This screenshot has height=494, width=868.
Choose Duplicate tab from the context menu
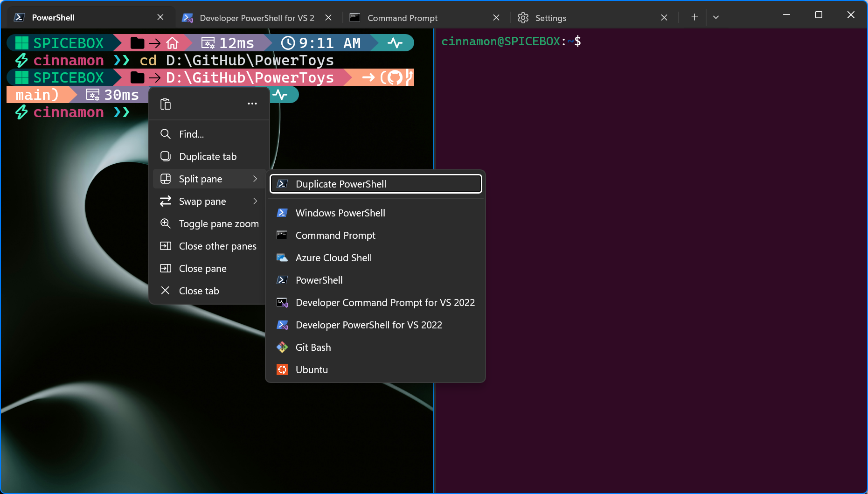click(x=209, y=156)
